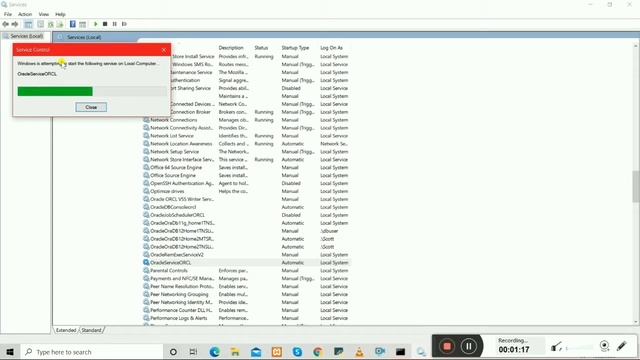Click the Export List toolbar icon
The height and width of the screenshot is (360, 640).
pyautogui.click(x=60, y=24)
